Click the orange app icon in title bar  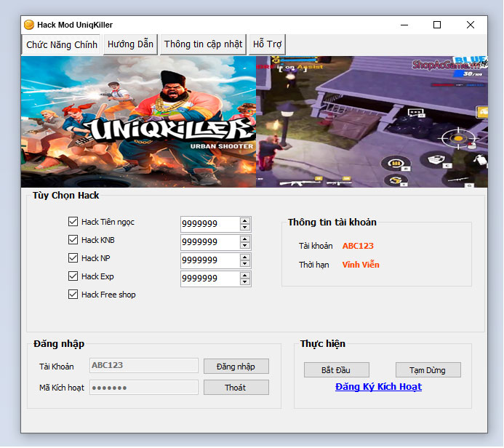click(29, 25)
